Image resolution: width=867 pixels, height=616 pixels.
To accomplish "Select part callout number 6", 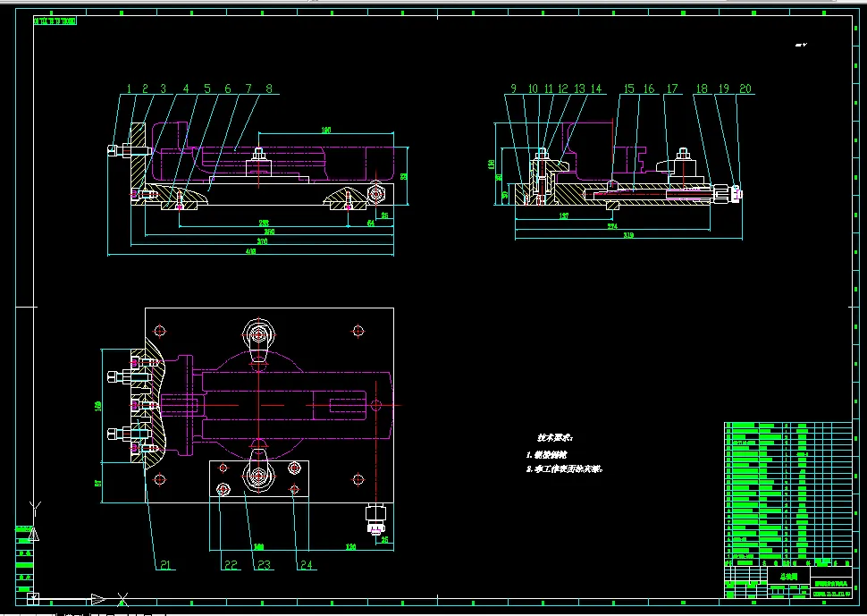I will point(228,89).
